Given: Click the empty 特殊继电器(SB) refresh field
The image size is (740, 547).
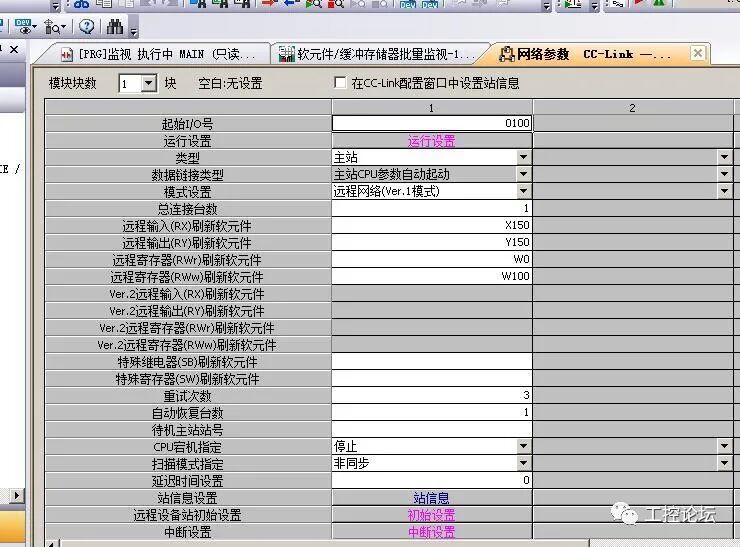Looking at the screenshot, I should click(x=432, y=362).
